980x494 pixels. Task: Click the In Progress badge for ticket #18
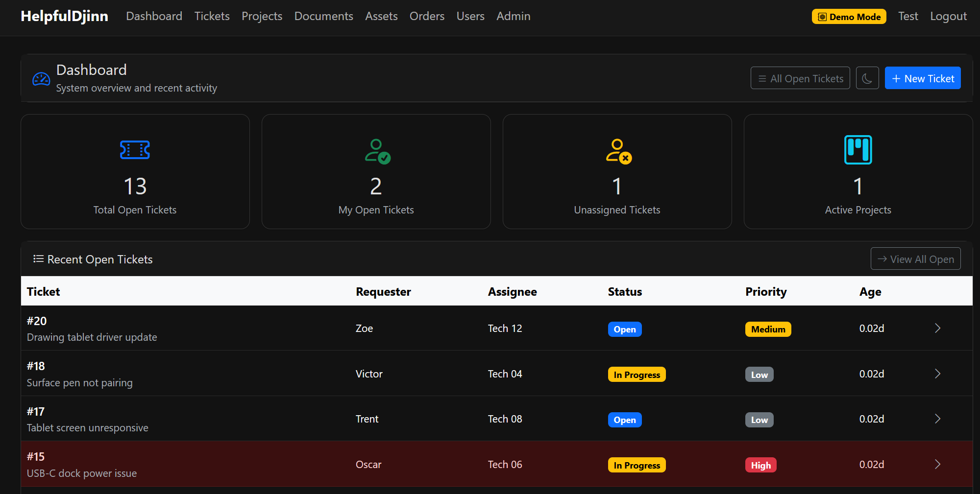pos(637,375)
